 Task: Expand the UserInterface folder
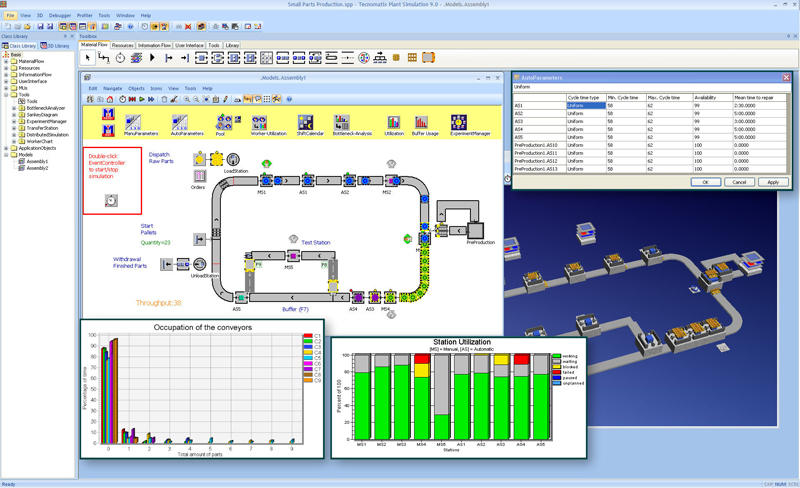(x=6, y=81)
